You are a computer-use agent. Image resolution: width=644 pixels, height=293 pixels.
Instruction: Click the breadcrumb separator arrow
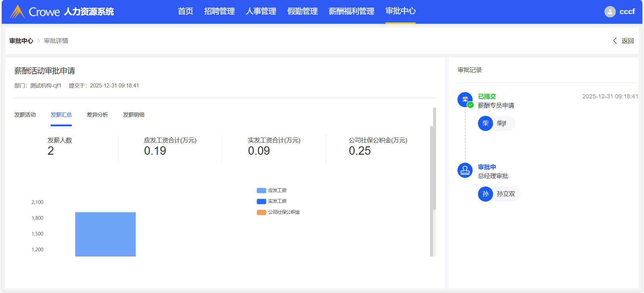(x=39, y=41)
